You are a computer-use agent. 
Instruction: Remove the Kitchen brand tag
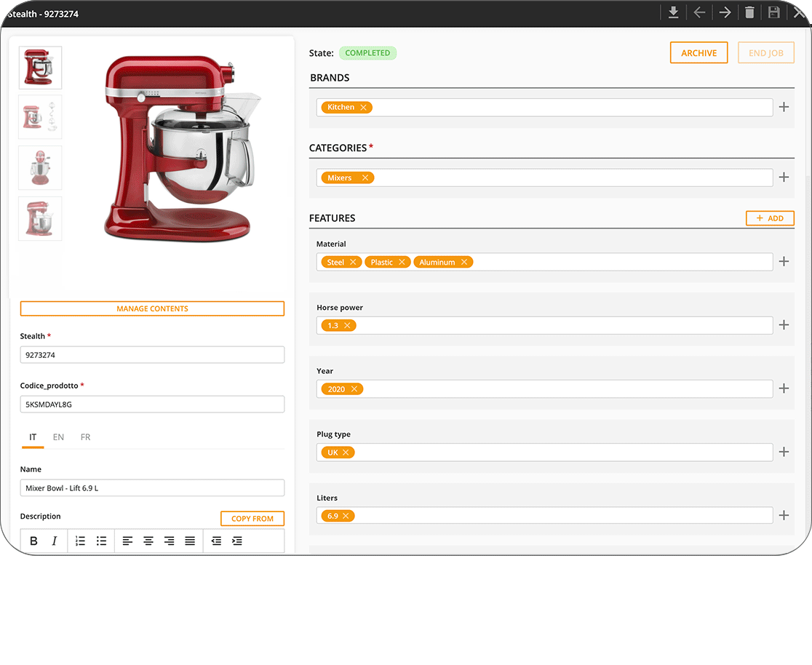pos(364,107)
